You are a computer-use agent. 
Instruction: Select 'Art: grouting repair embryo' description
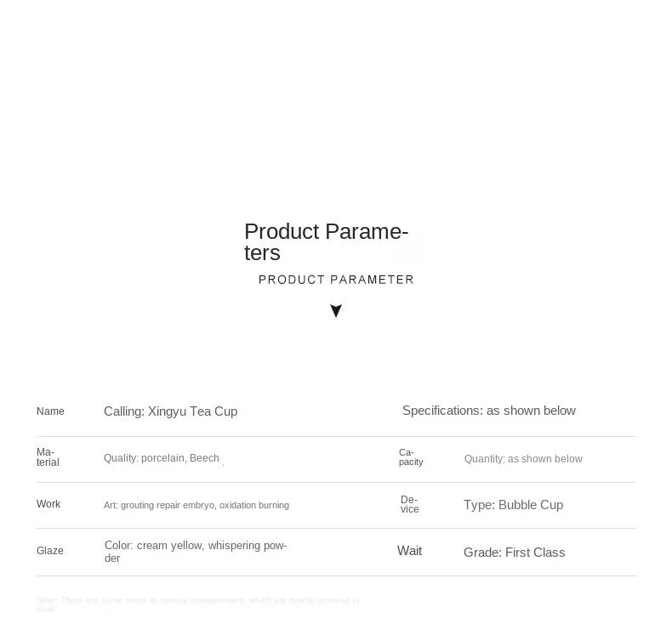(158, 505)
